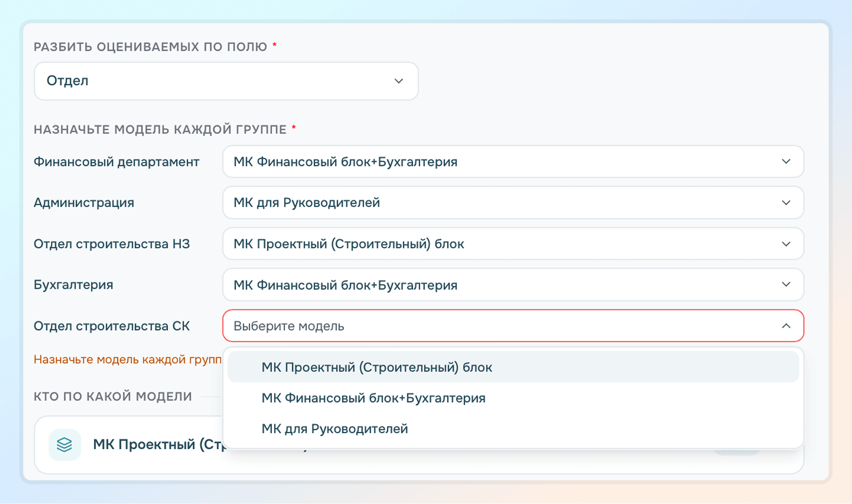Click the Отдел строительства НЗ label
Image resolution: width=852 pixels, height=504 pixels.
112,244
